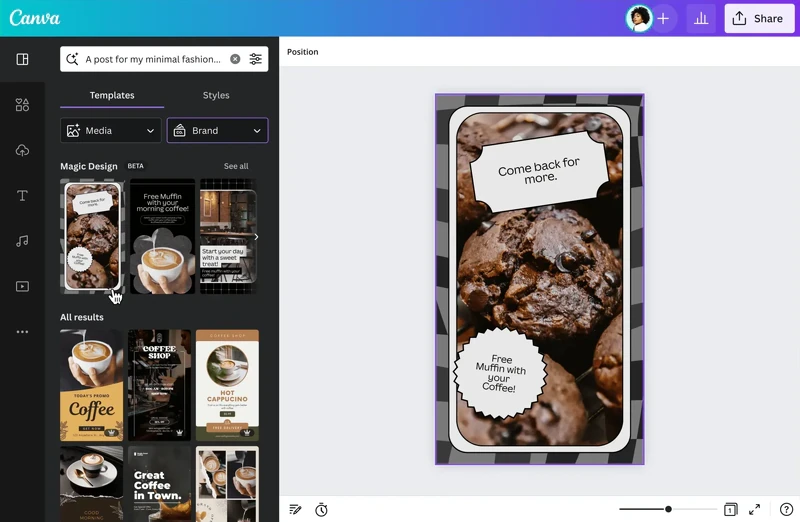This screenshot has height=522, width=800.
Task: Expand the Media dropdown
Action: coord(111,131)
